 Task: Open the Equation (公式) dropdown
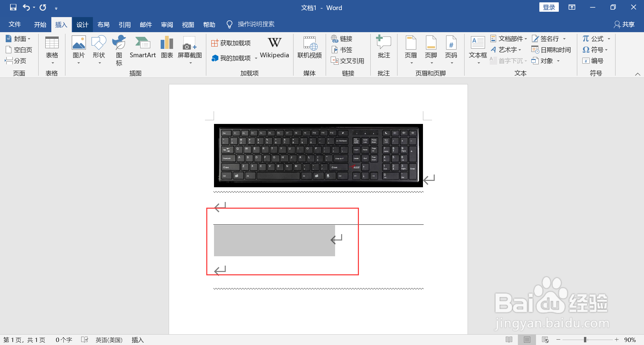pyautogui.click(x=596, y=39)
